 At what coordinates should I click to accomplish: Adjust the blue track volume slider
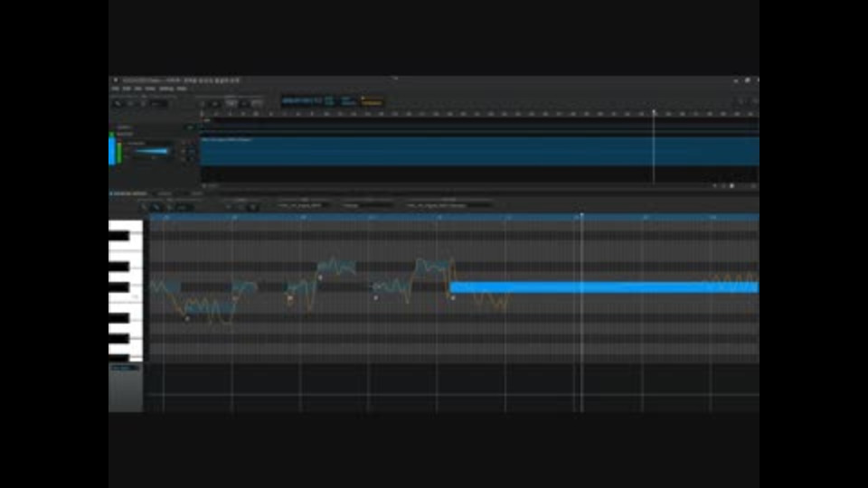coord(151,151)
